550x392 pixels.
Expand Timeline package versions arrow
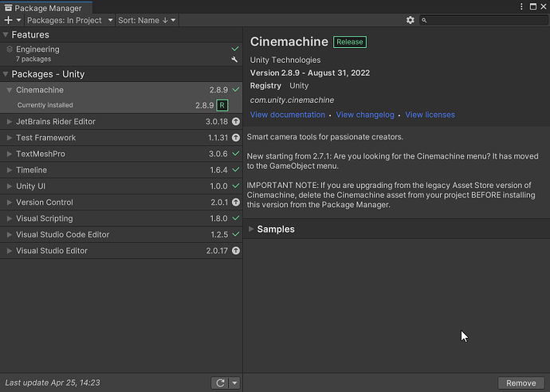pyautogui.click(x=10, y=170)
